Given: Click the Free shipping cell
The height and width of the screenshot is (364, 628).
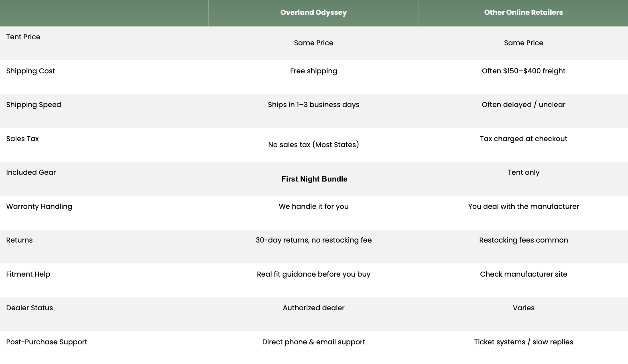Looking at the screenshot, I should (313, 71).
